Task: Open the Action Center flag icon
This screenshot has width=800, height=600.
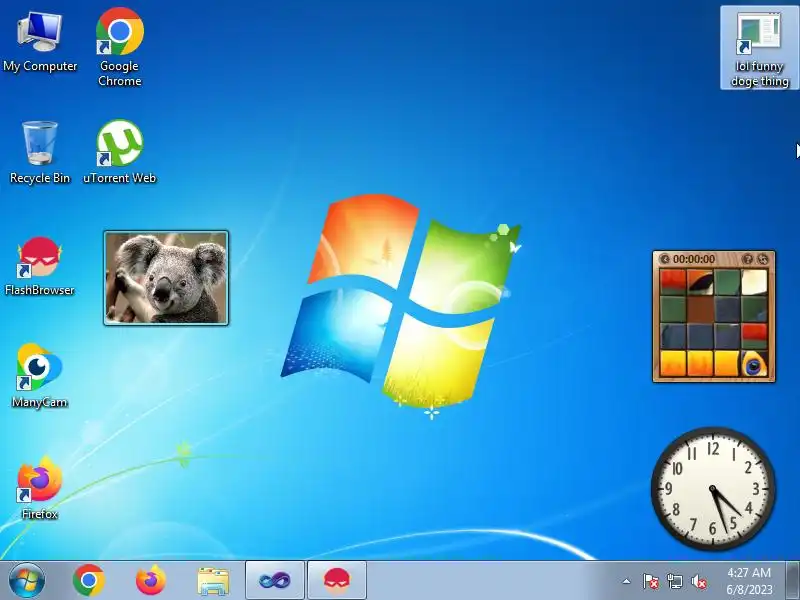Action: [x=651, y=581]
